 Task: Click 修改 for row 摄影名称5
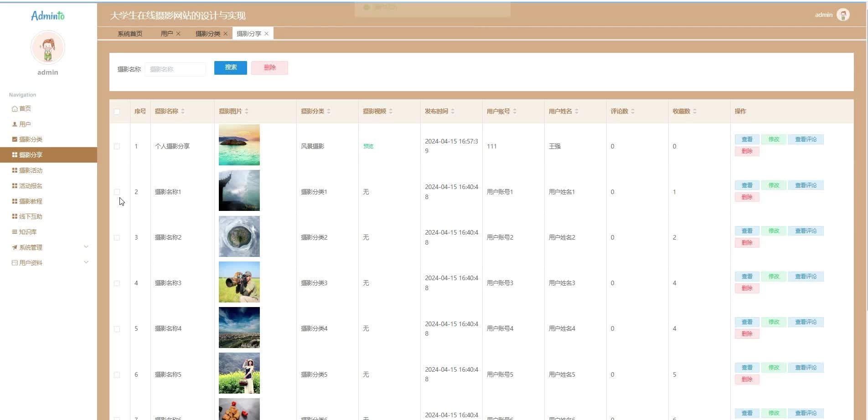774,368
